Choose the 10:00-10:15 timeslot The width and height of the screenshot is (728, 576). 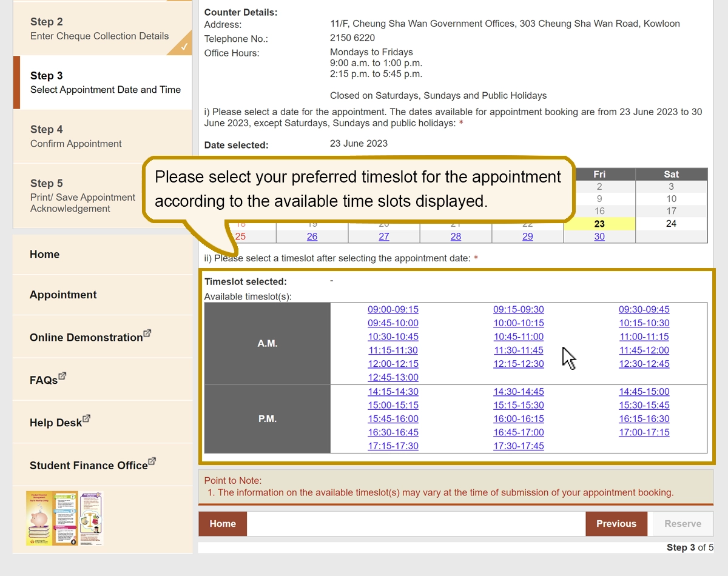point(519,323)
